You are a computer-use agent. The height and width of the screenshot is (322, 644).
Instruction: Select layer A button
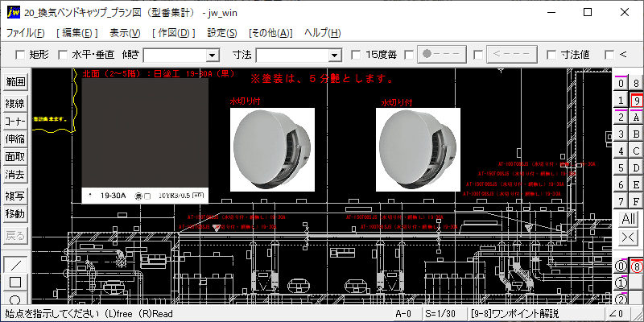click(636, 117)
